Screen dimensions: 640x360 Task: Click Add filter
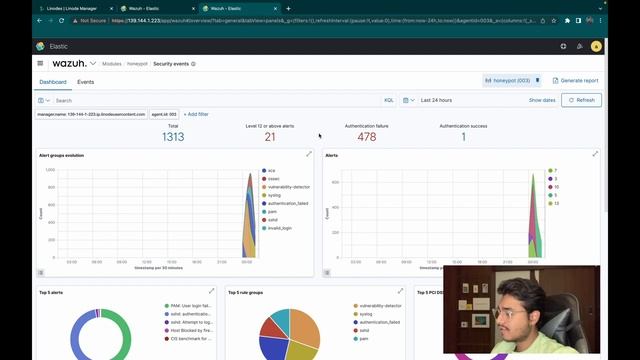point(196,114)
